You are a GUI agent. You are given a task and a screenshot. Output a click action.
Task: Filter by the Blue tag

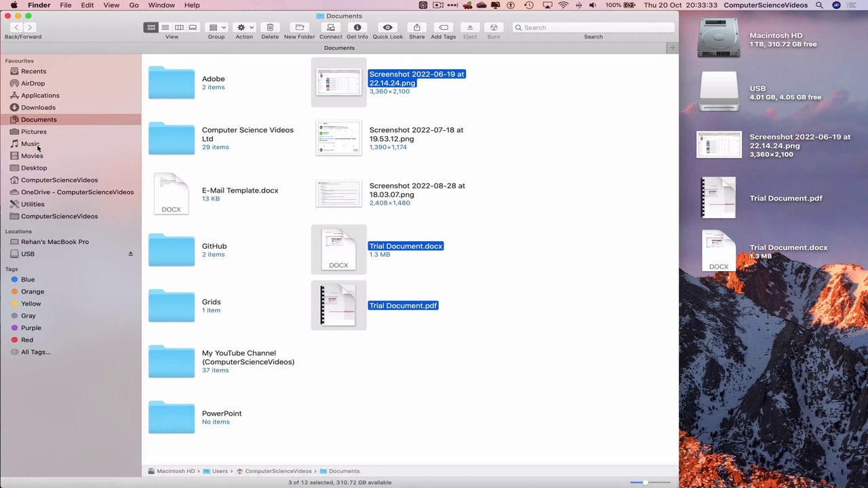point(27,280)
